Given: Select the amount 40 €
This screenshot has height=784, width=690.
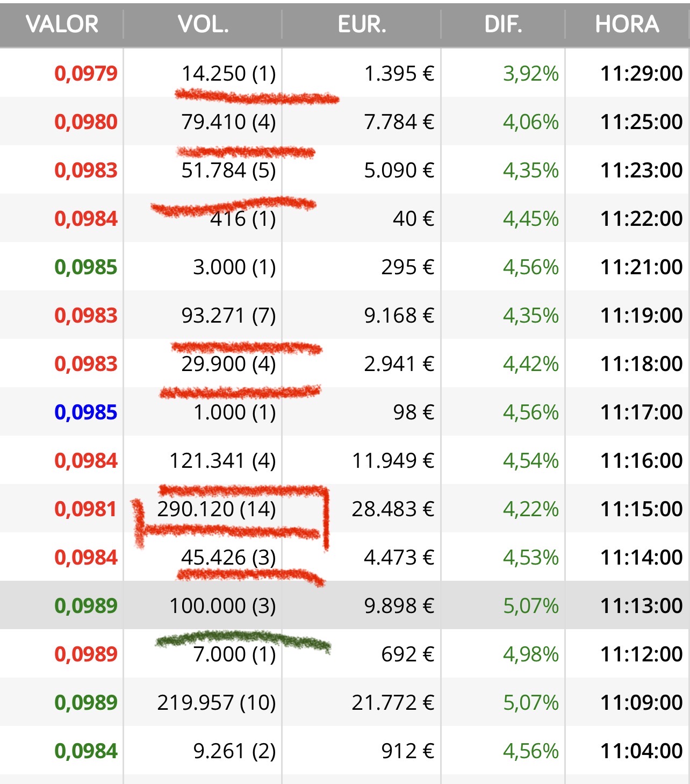Looking at the screenshot, I should 413,218.
